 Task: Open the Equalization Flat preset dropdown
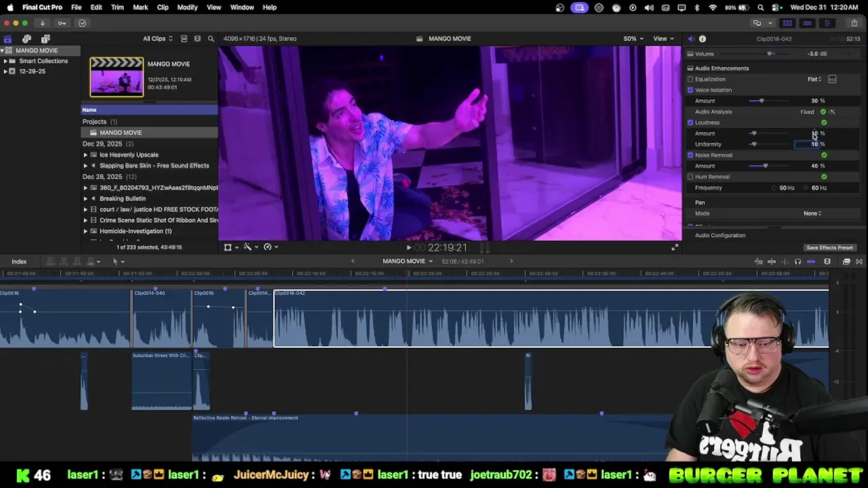coord(814,79)
